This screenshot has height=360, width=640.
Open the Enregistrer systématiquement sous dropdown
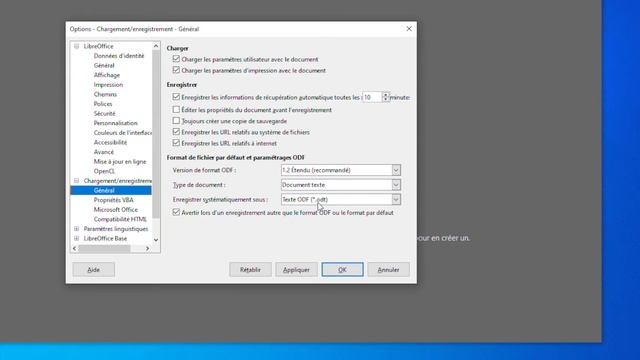click(x=341, y=200)
